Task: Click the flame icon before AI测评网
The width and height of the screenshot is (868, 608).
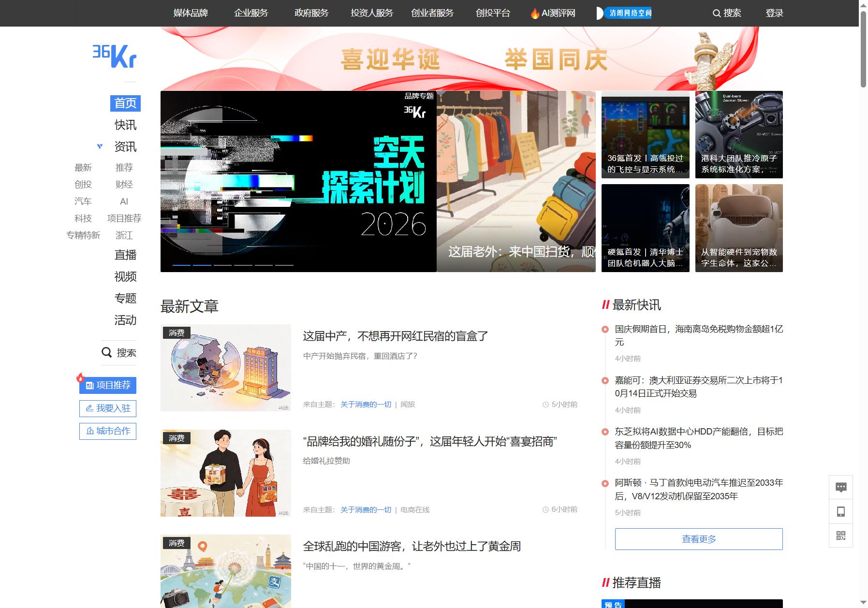Action: pos(535,14)
